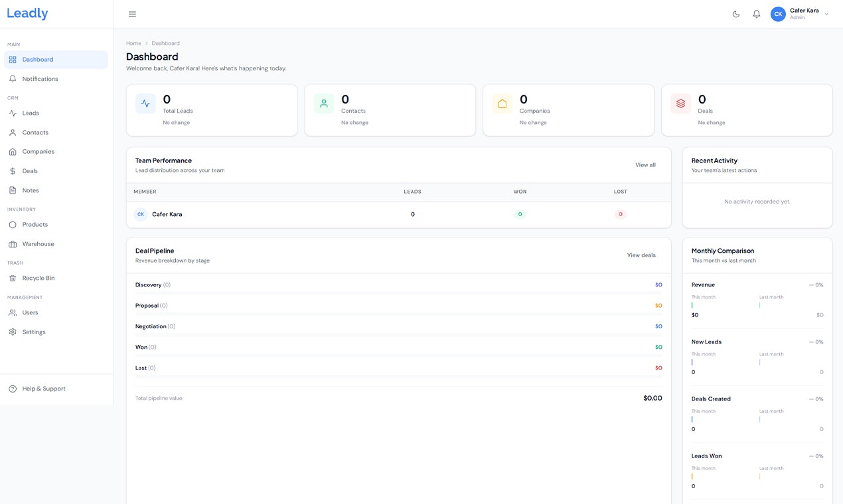The image size is (843, 504).
Task: Click the Products box icon in sidebar
Action: click(x=13, y=225)
